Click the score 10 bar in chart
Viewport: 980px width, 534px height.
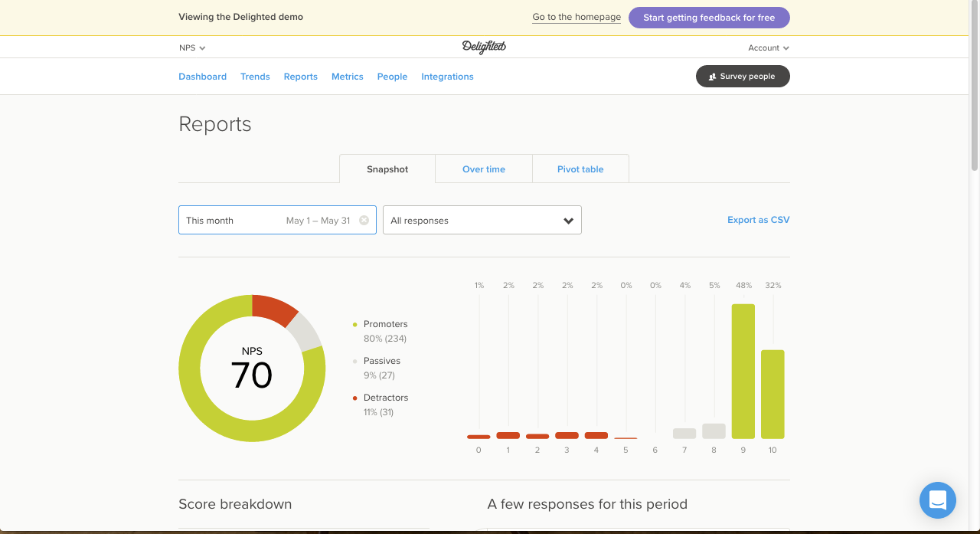pos(773,395)
